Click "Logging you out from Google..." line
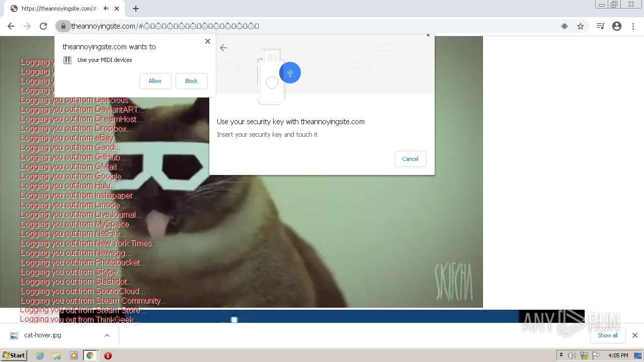644x362 pixels. click(74, 176)
